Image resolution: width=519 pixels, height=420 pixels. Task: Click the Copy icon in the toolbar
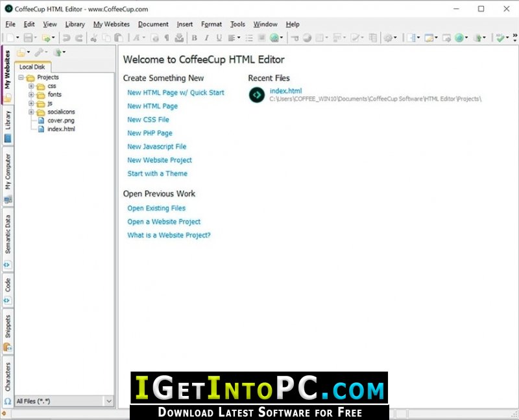pos(106,38)
